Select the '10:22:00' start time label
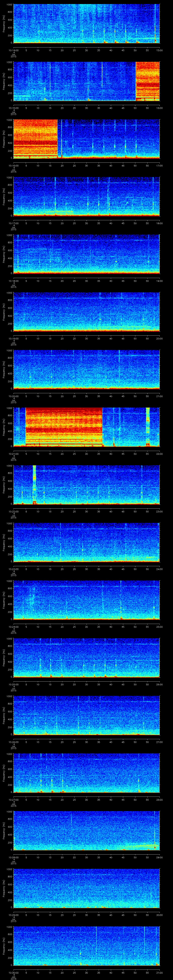The image size is (173, 980). [x=13, y=511]
